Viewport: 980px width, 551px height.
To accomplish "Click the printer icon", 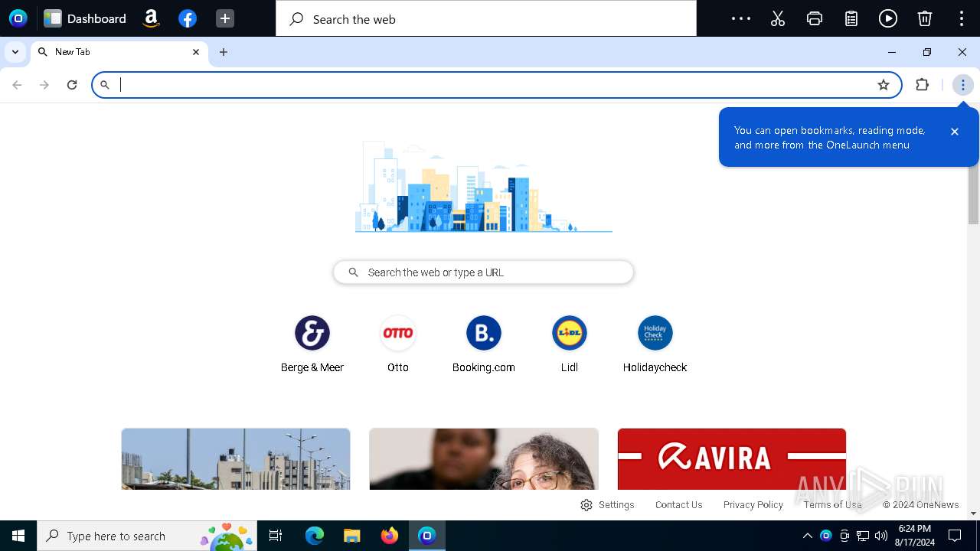I will pyautogui.click(x=815, y=18).
